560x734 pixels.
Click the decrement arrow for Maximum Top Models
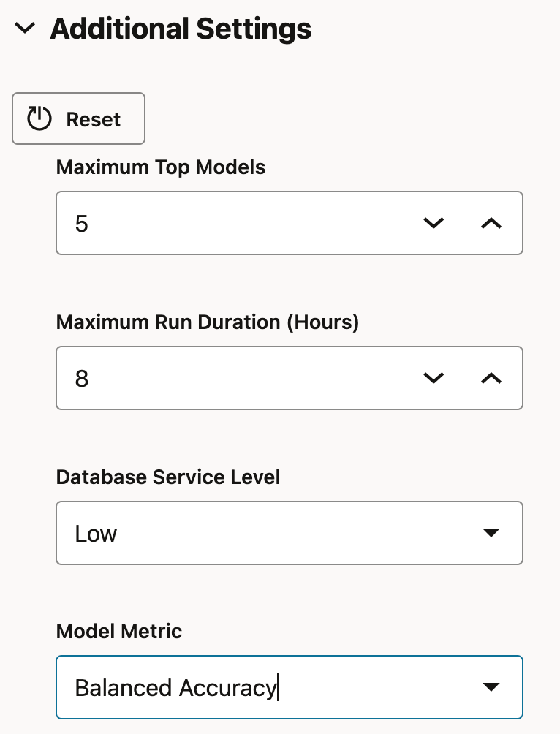(434, 223)
